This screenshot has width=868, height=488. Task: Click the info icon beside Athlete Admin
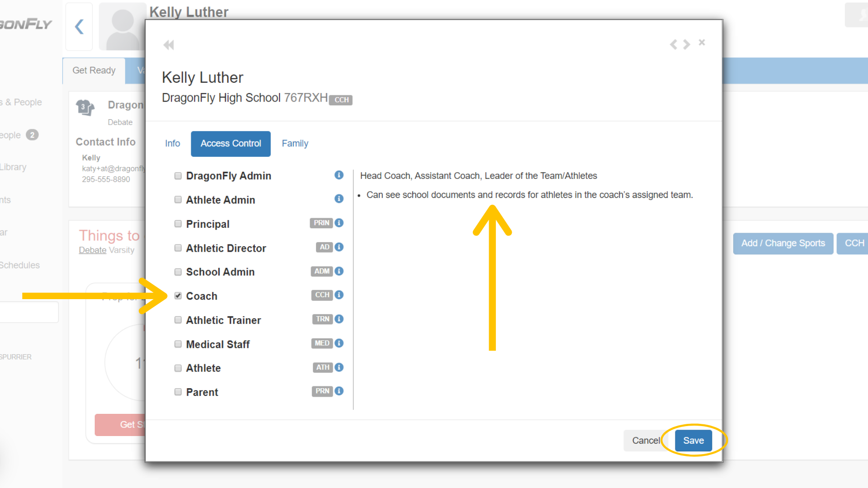click(x=339, y=199)
